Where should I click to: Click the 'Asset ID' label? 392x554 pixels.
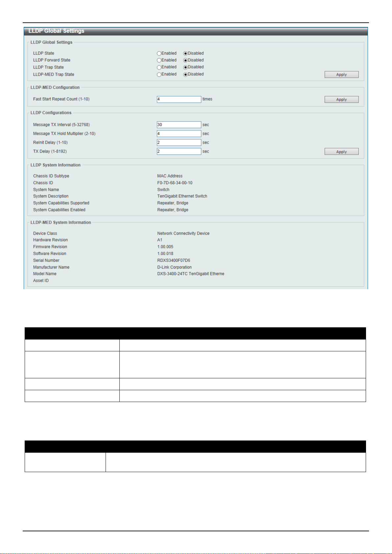[41, 281]
